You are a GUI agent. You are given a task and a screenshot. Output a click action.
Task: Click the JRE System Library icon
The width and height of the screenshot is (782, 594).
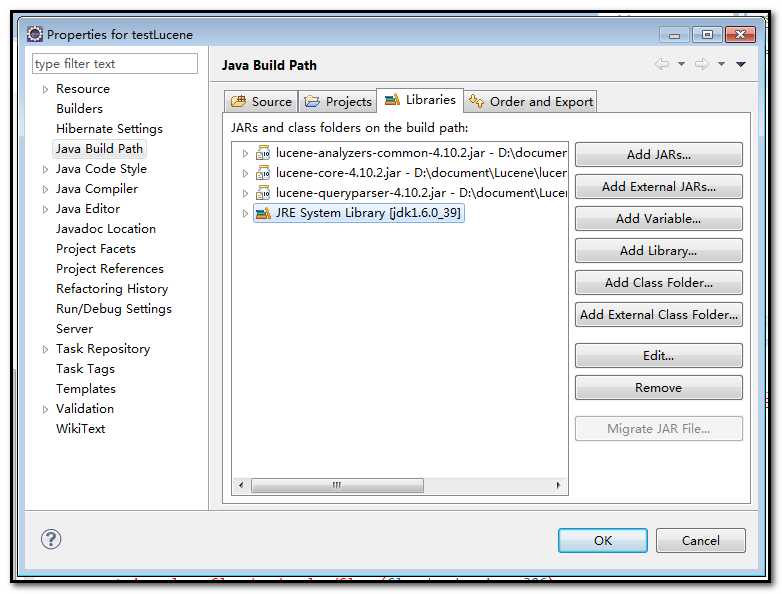point(263,213)
